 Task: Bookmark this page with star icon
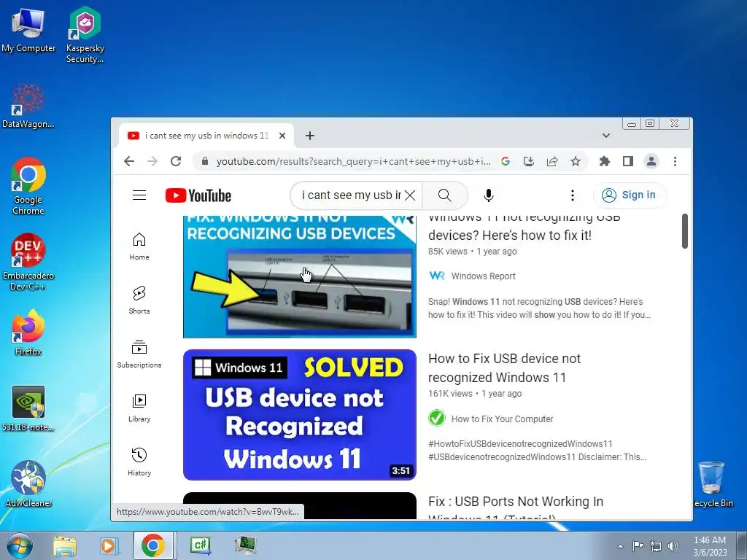(x=576, y=161)
